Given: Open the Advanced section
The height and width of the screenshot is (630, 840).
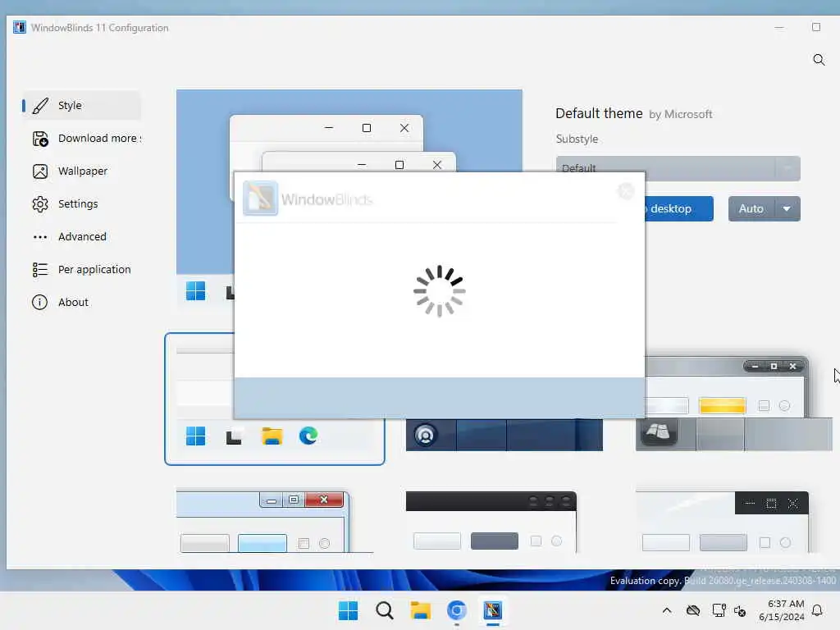Looking at the screenshot, I should (x=81, y=236).
